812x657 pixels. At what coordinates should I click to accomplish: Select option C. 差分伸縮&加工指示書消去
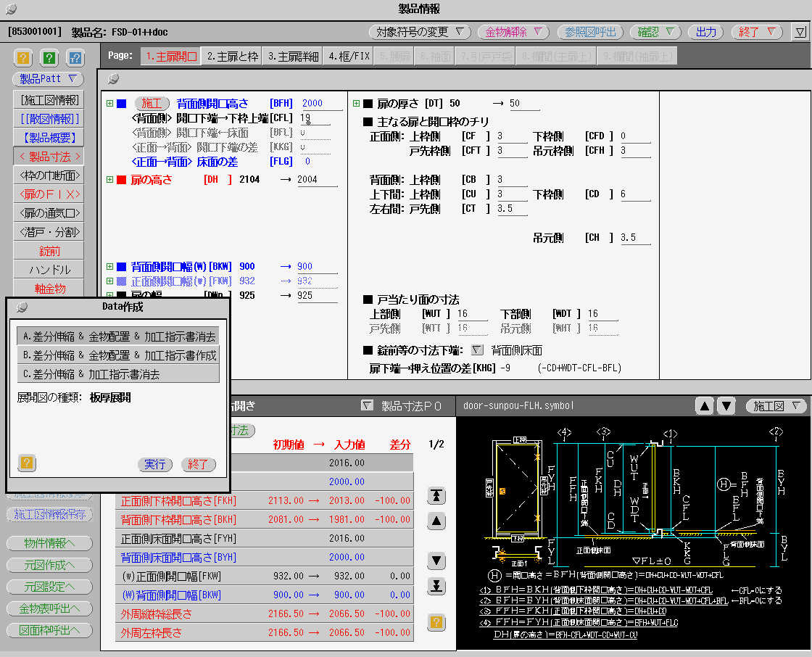tap(119, 374)
